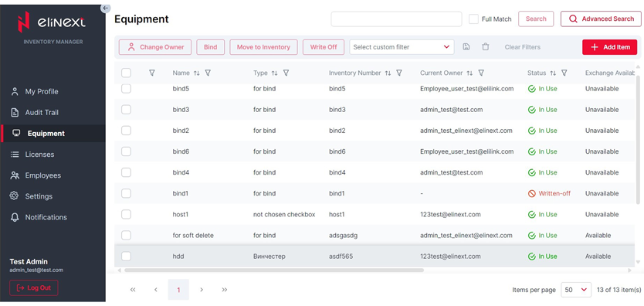Sort by the Status column arrows
This screenshot has width=644, height=306.
coord(553,73)
